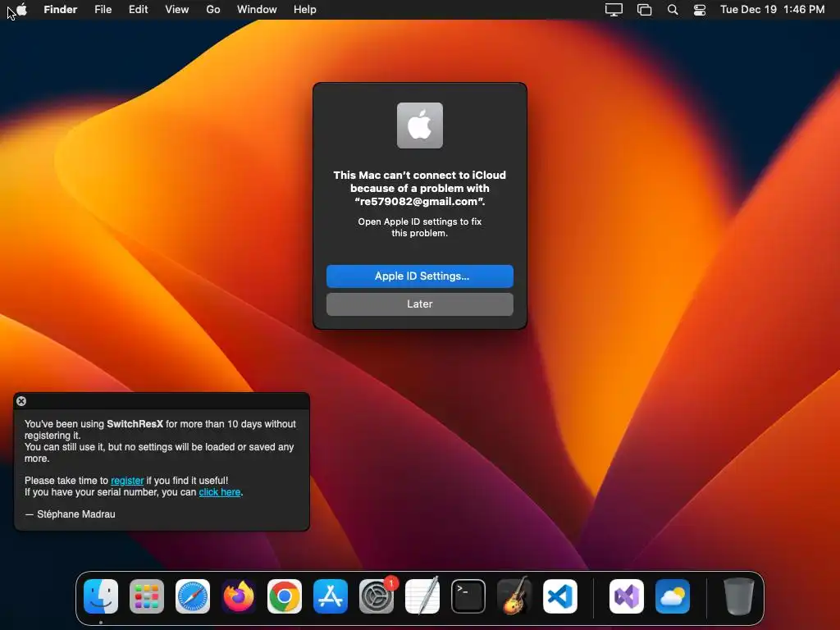The width and height of the screenshot is (840, 630).
Task: Open the File menu
Action: 103,10
